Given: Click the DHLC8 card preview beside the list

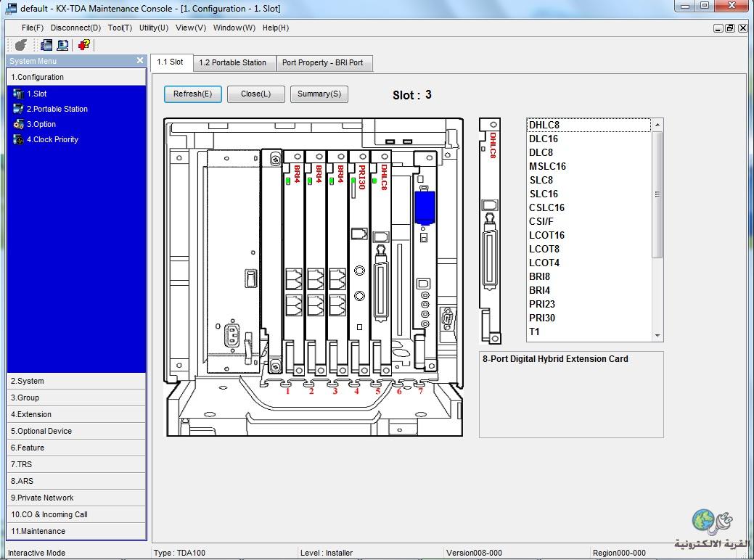Looking at the screenshot, I should (x=490, y=231).
